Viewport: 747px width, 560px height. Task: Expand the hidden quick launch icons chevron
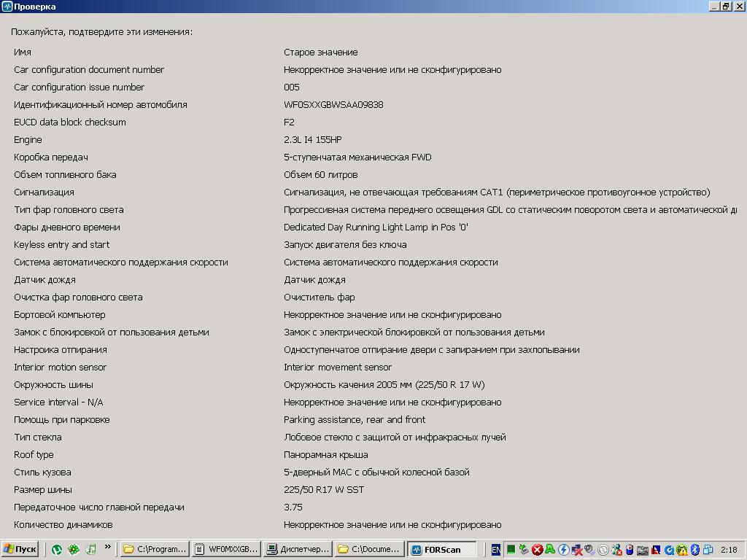108,547
